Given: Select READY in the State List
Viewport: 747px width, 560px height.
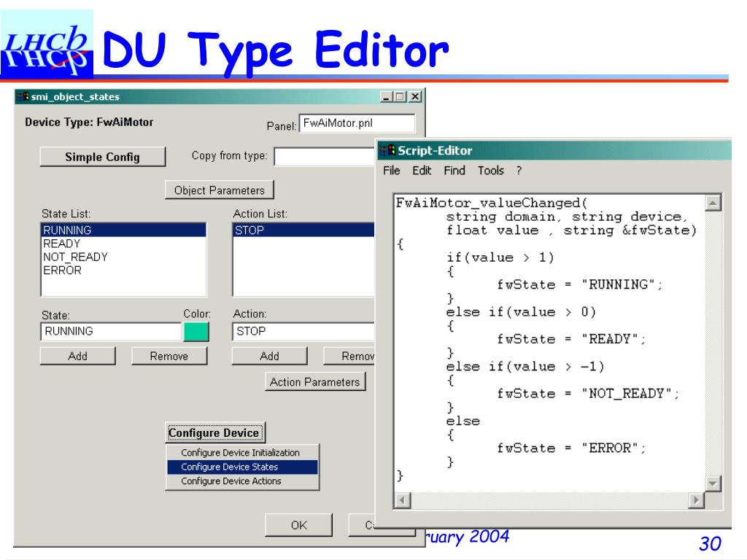Looking at the screenshot, I should 124,244.
